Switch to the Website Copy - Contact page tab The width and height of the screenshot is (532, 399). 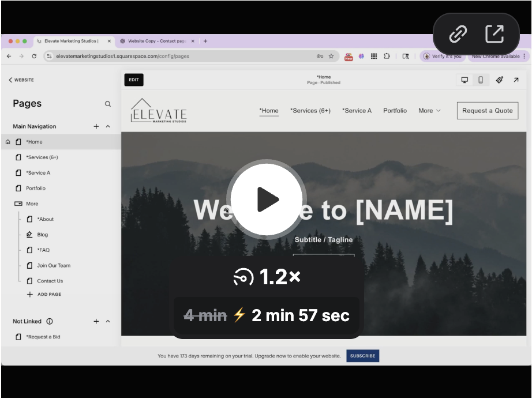tap(157, 41)
